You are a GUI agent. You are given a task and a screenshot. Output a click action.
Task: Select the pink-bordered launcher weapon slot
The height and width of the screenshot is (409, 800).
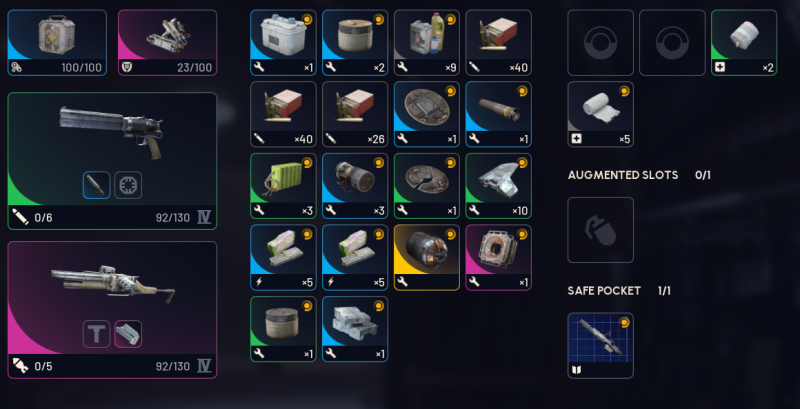coord(112,310)
